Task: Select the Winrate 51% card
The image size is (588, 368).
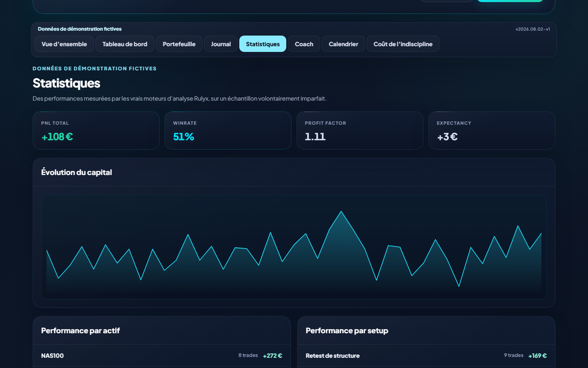Action: click(228, 131)
